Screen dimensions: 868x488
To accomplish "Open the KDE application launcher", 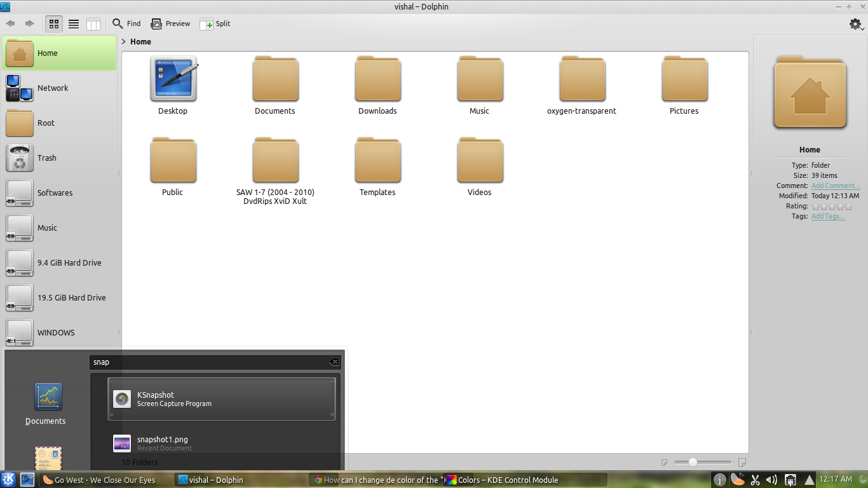I will (9, 480).
